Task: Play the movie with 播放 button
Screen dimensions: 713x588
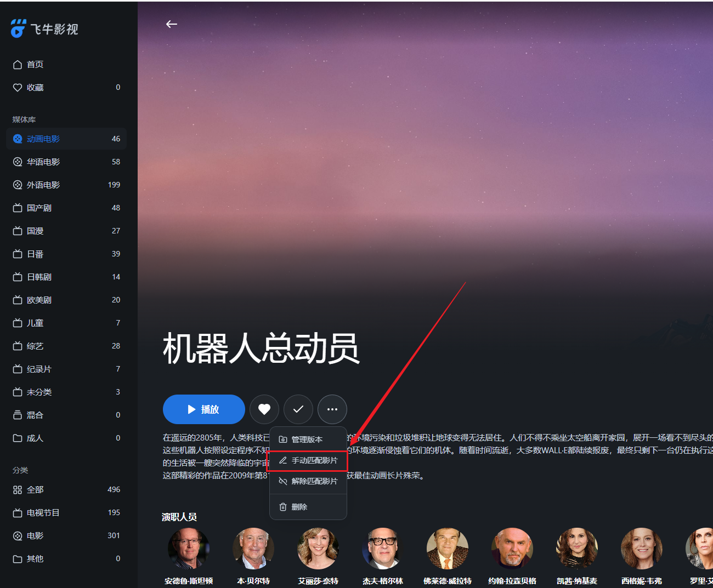Action: [x=204, y=409]
